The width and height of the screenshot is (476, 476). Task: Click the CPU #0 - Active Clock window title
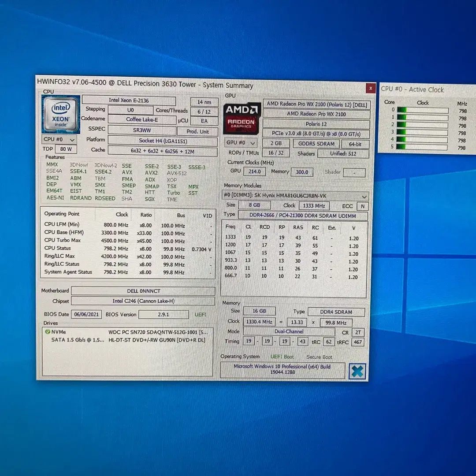[x=412, y=89]
